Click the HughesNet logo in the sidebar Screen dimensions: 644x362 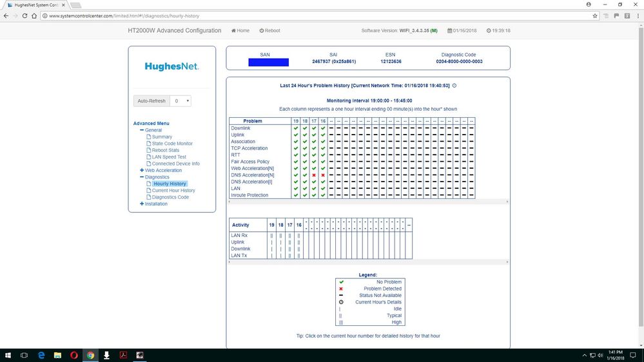(171, 66)
